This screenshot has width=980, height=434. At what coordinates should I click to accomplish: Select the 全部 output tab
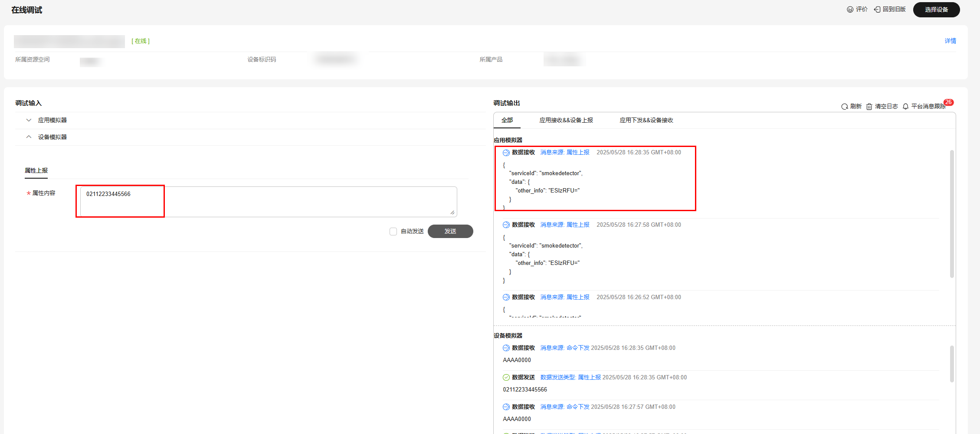507,120
